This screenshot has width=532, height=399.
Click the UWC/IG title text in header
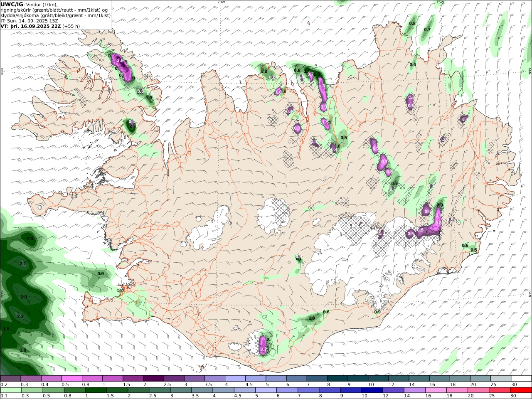[x=11, y=4]
